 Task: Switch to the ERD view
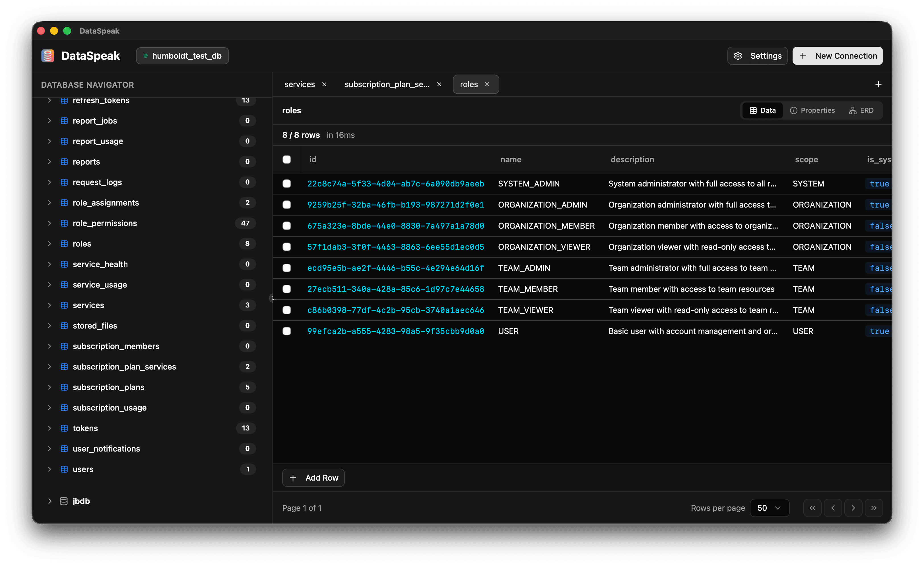coord(861,110)
